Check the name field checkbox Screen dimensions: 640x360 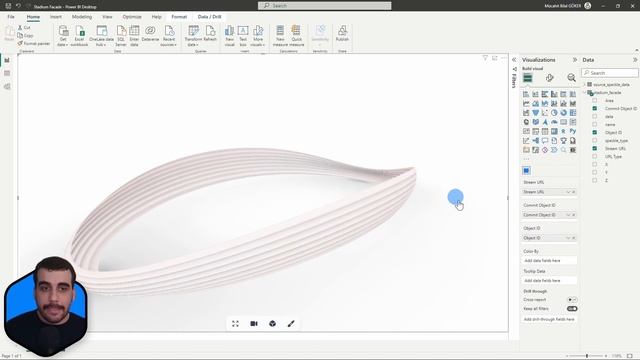[595, 124]
